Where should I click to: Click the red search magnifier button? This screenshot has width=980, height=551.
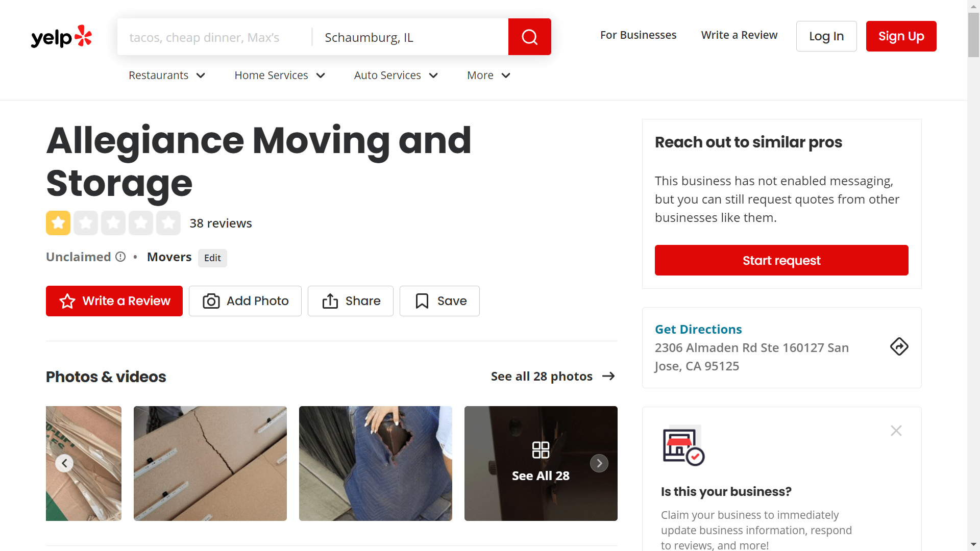click(x=529, y=37)
